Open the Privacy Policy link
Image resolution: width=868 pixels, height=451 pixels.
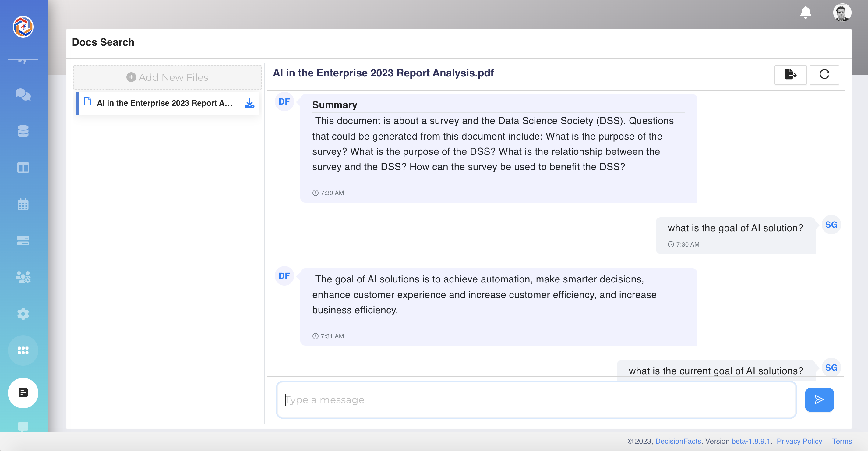[x=799, y=441]
